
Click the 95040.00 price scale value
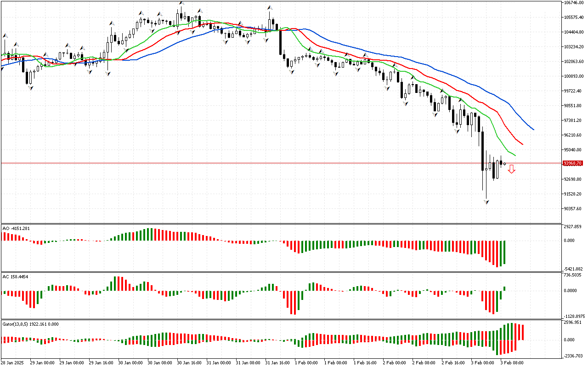(572, 150)
